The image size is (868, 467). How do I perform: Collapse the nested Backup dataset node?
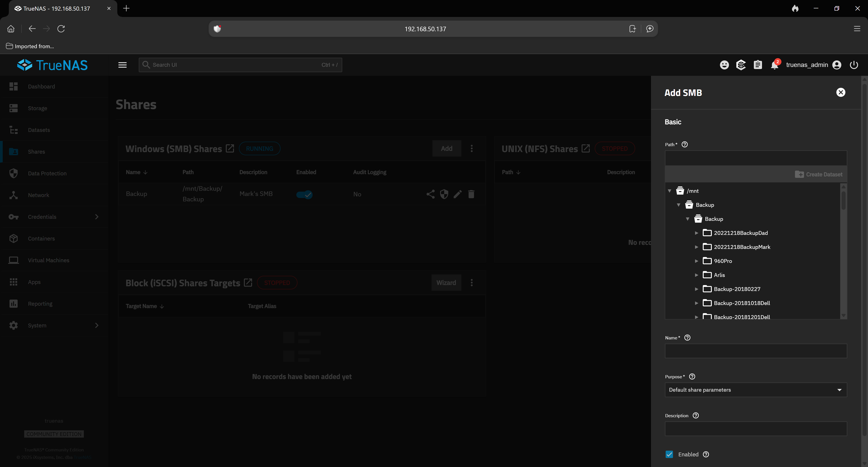pyautogui.click(x=688, y=219)
